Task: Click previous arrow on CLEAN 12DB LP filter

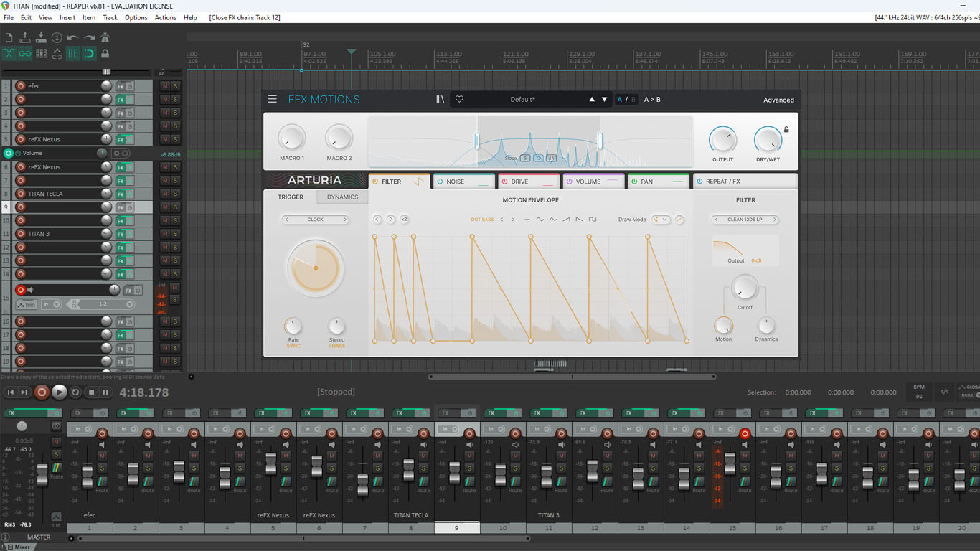Action: click(717, 220)
